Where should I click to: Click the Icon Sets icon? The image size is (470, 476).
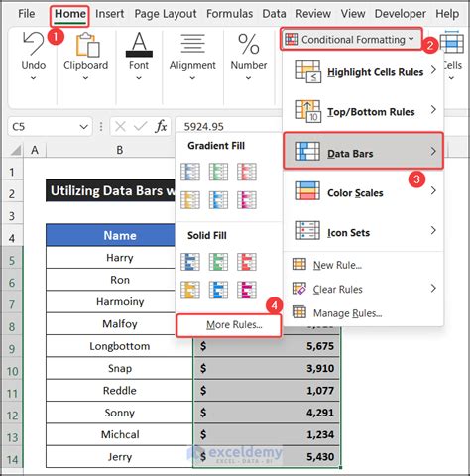point(307,230)
